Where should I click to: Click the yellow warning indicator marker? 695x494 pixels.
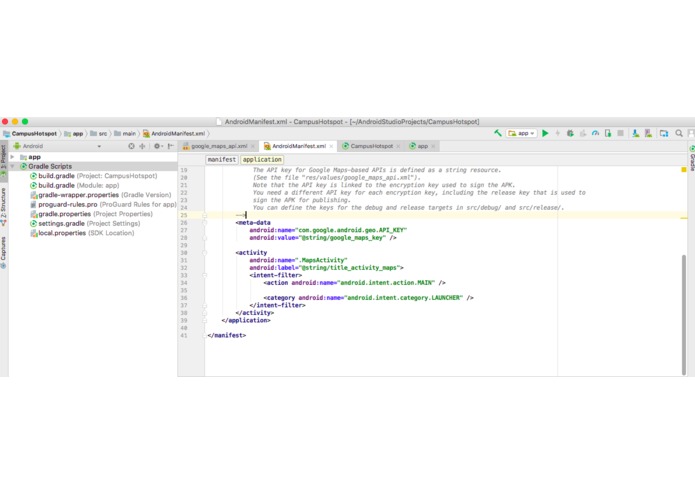(683, 170)
